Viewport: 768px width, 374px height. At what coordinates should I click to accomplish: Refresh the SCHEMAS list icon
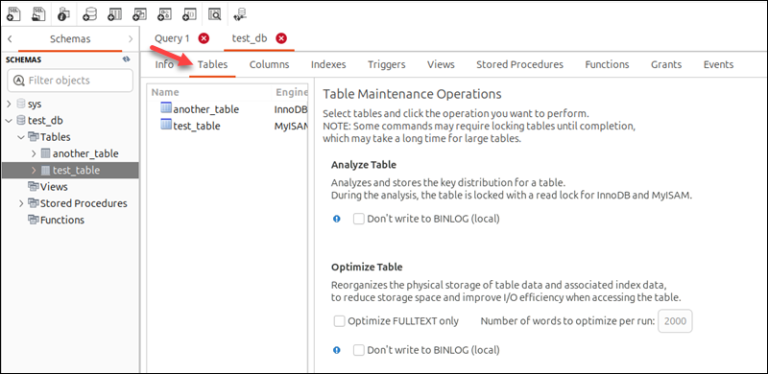pos(126,59)
